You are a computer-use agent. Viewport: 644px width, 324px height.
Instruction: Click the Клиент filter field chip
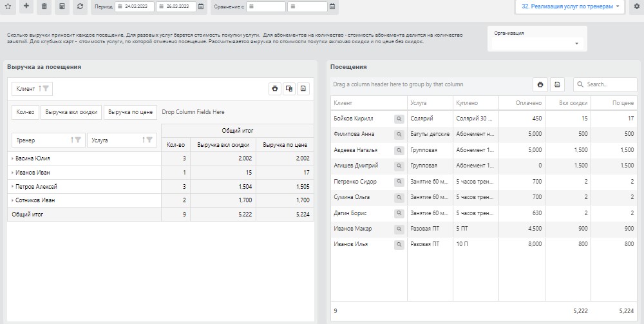point(32,89)
